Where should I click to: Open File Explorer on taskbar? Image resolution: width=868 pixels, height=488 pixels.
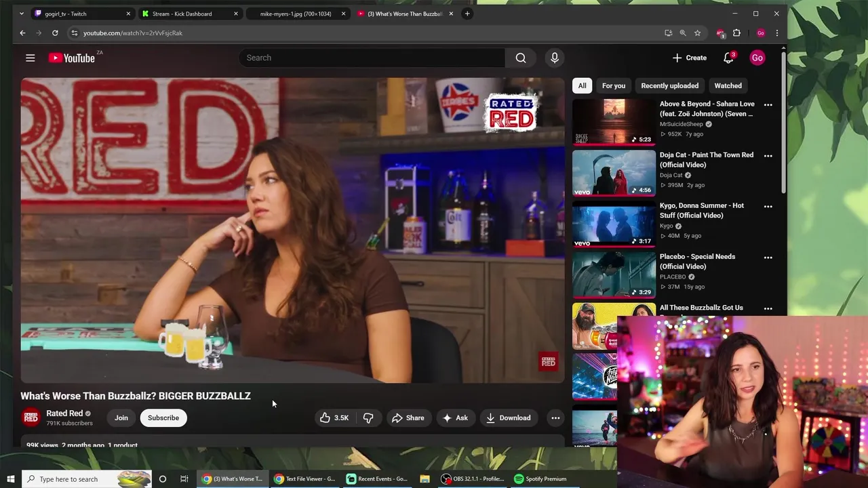(x=425, y=479)
